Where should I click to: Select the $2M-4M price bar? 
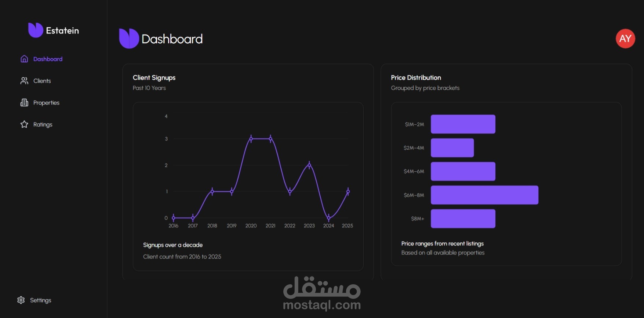(x=452, y=148)
